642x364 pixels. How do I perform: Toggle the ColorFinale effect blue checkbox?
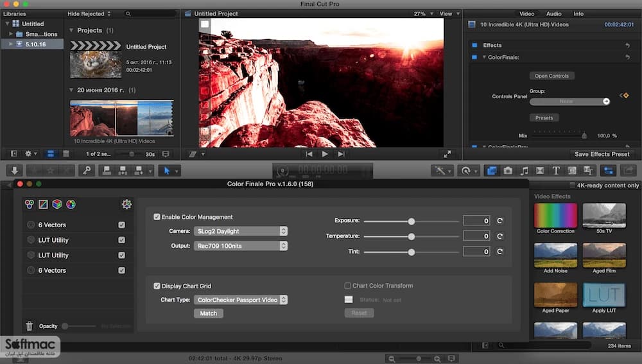click(474, 57)
